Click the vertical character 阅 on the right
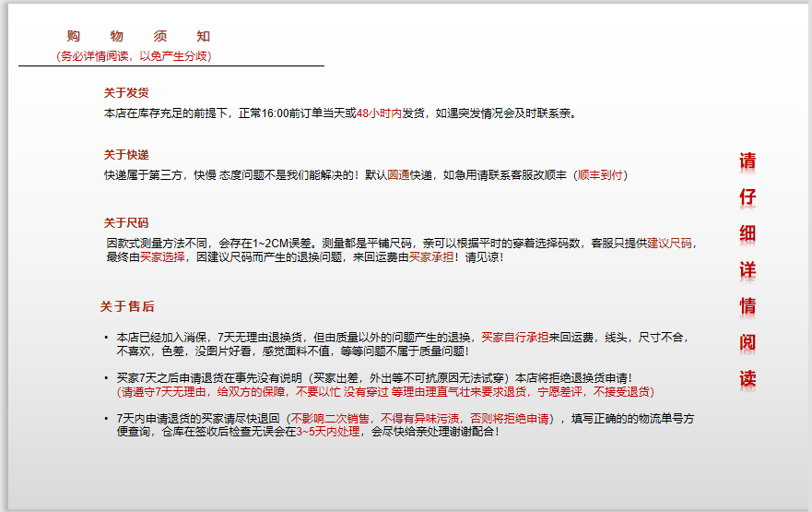Viewport: 812px width, 512px height. (x=747, y=343)
